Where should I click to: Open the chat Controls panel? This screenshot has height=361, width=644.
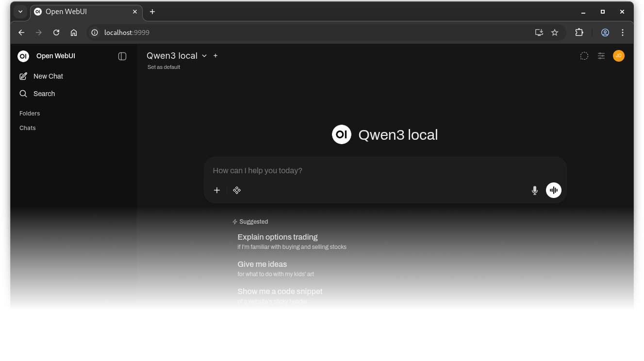tap(601, 56)
